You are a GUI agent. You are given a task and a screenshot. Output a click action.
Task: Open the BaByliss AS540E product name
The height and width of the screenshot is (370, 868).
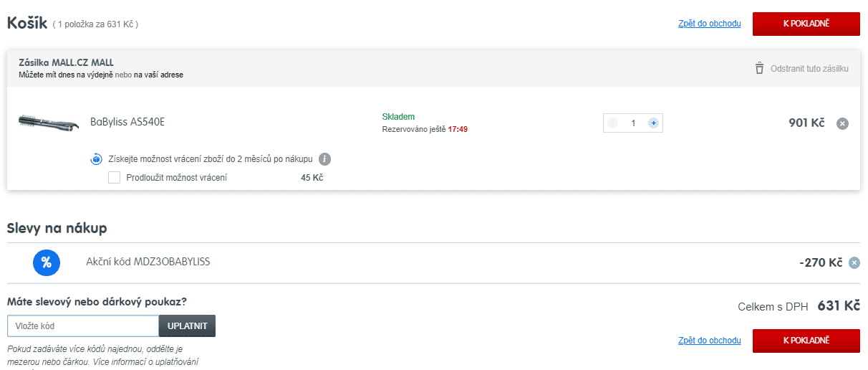127,122
